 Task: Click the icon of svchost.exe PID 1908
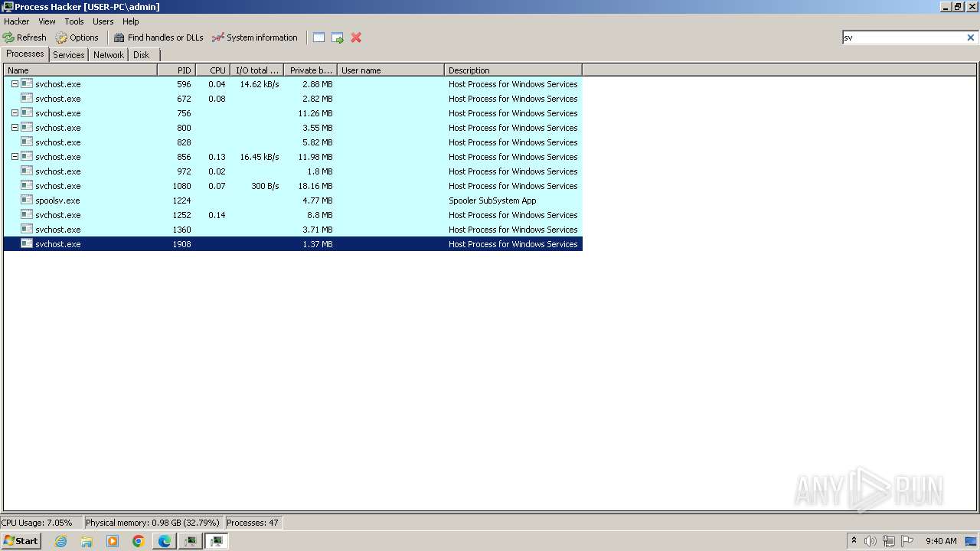27,244
